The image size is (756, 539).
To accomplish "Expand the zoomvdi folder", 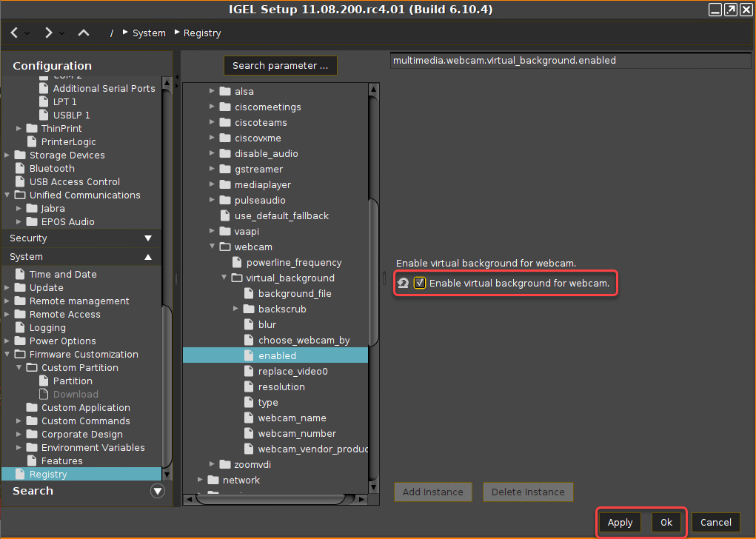I will point(212,465).
